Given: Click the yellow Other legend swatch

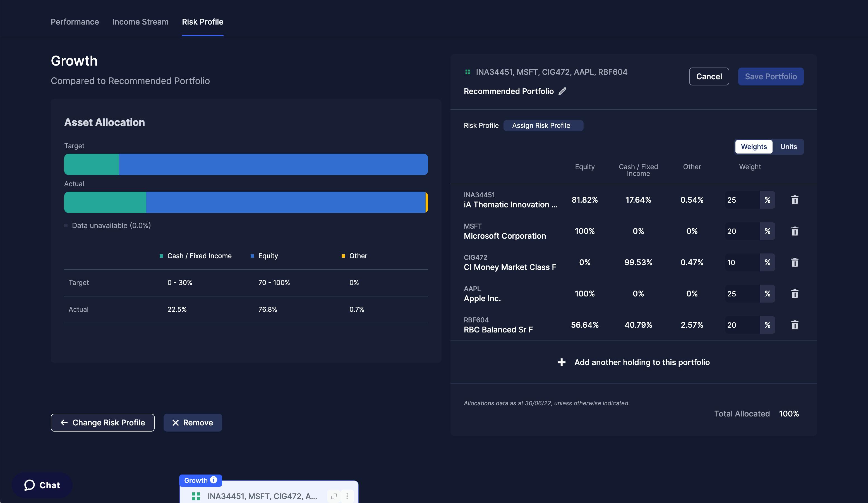Looking at the screenshot, I should 343,256.
